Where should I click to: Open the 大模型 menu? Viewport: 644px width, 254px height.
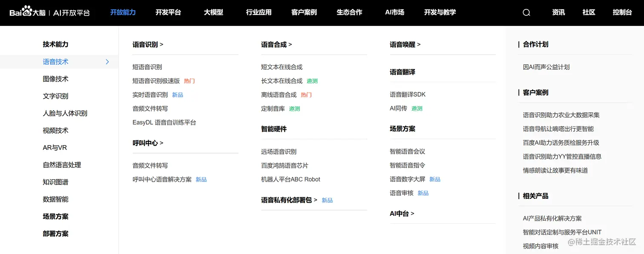coord(213,13)
